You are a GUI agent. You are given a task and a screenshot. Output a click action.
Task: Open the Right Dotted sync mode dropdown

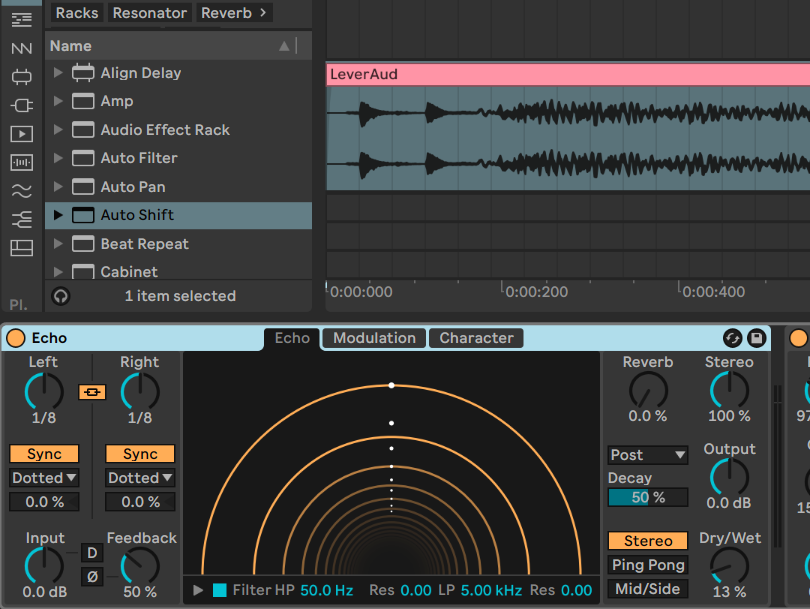pos(140,478)
